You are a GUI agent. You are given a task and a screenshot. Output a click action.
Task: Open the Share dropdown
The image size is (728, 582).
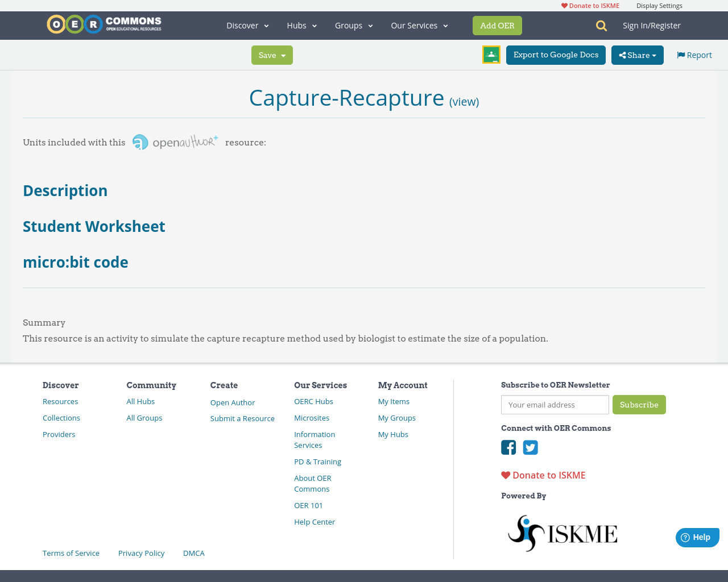(637, 55)
